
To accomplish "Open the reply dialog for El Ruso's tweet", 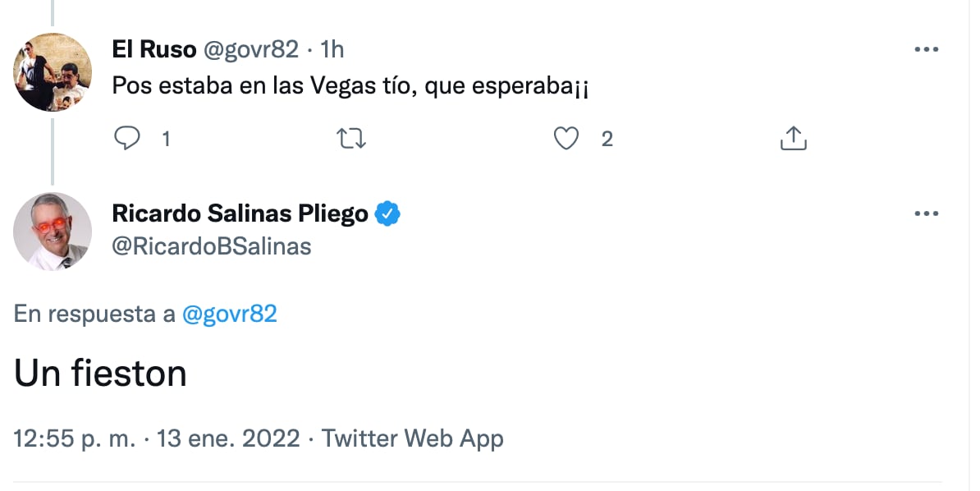I will (126, 139).
